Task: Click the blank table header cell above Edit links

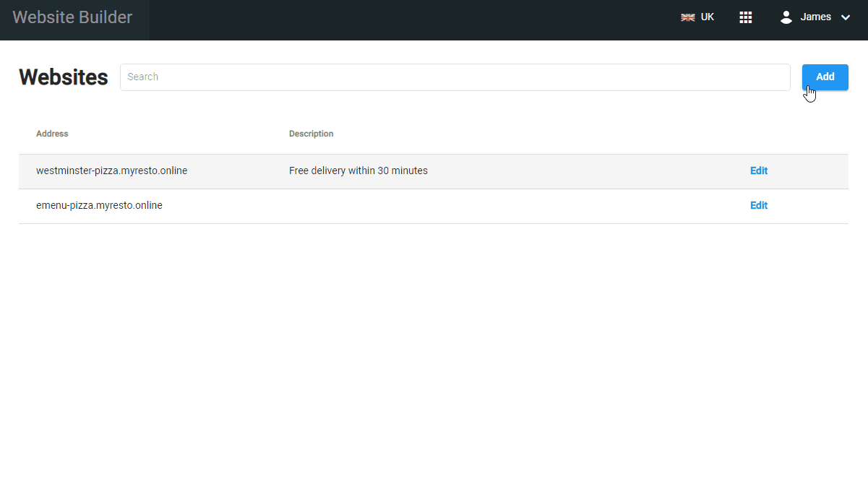Action: [x=758, y=134]
